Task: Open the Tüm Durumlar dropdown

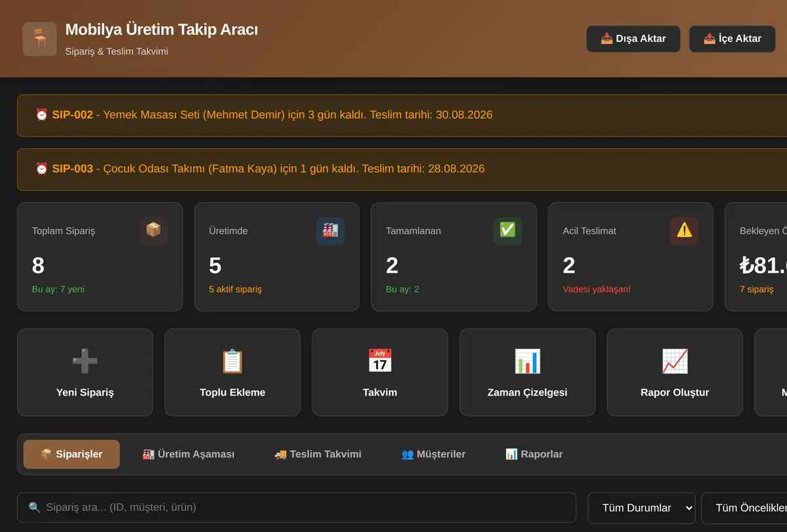Action: pyautogui.click(x=641, y=508)
